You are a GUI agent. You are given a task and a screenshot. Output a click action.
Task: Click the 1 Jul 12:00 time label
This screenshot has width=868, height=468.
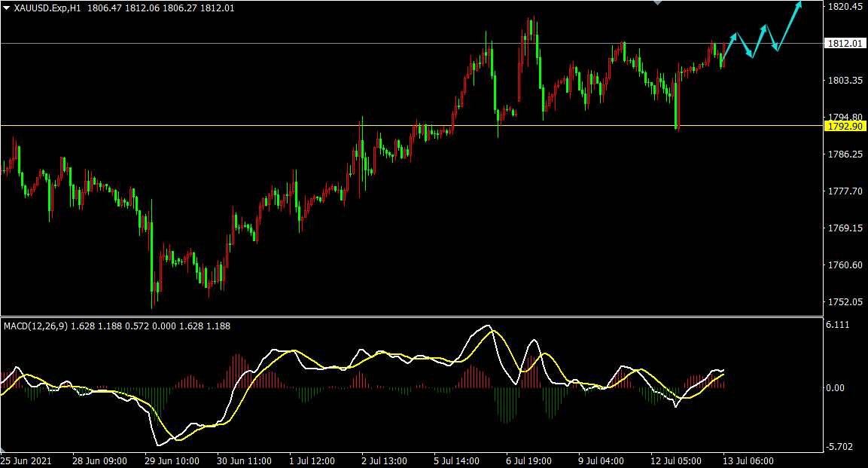[x=312, y=460]
